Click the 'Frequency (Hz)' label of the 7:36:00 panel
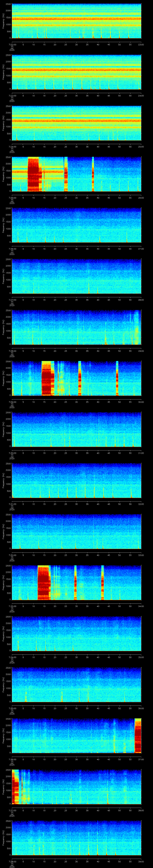This screenshot has height=868, width=153. coord(3,736)
